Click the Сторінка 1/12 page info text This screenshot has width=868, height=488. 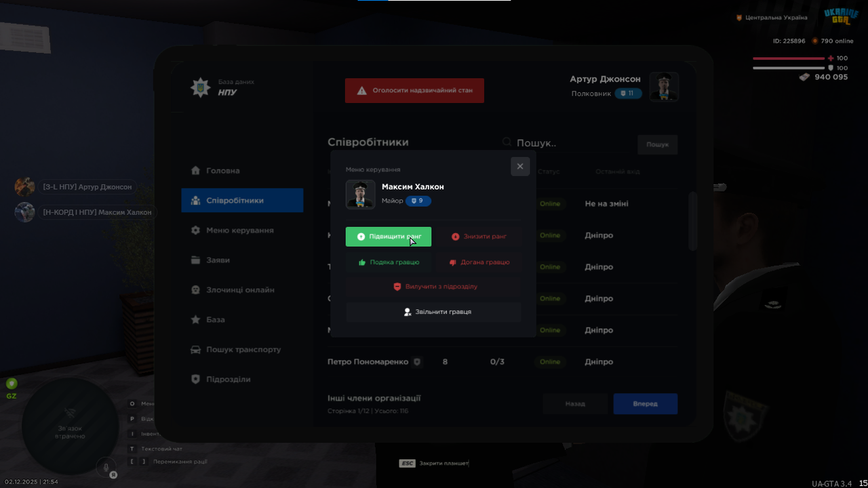click(368, 411)
